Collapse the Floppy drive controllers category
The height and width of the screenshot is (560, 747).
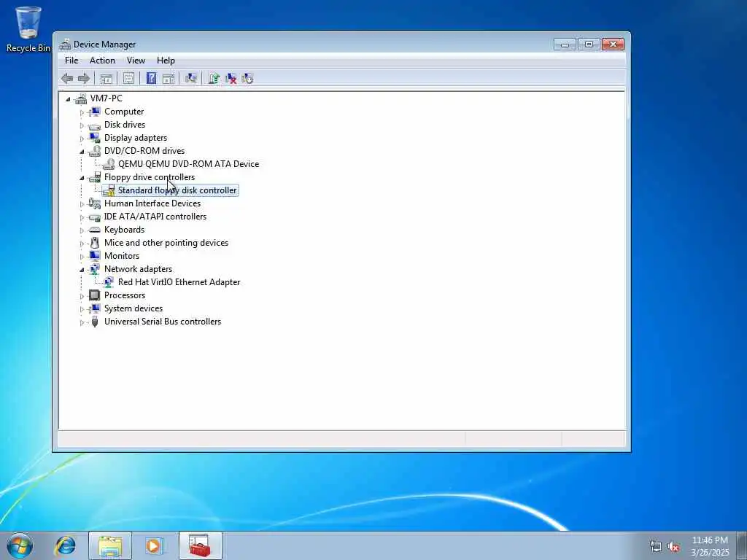click(x=82, y=178)
